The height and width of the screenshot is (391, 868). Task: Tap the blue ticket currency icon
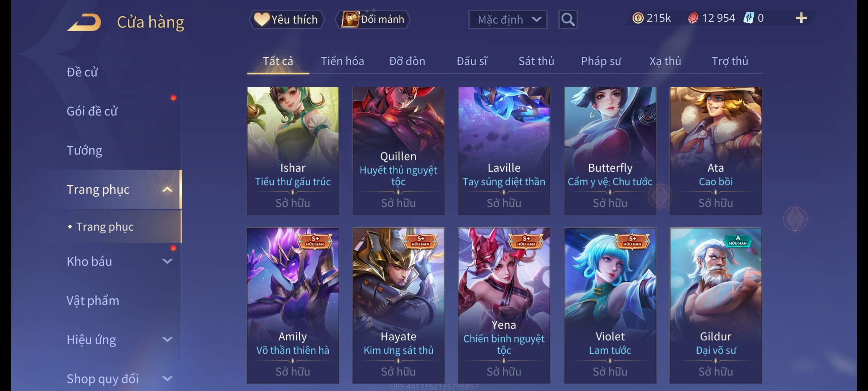click(x=748, y=18)
